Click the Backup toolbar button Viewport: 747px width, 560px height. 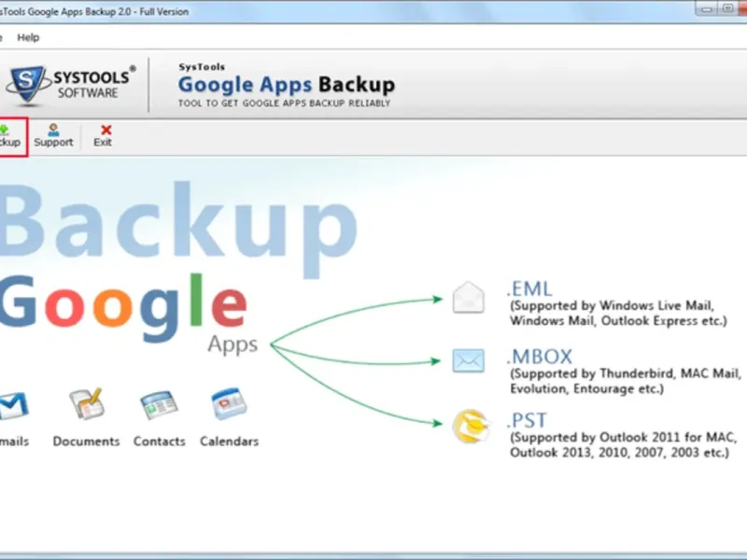(13, 136)
